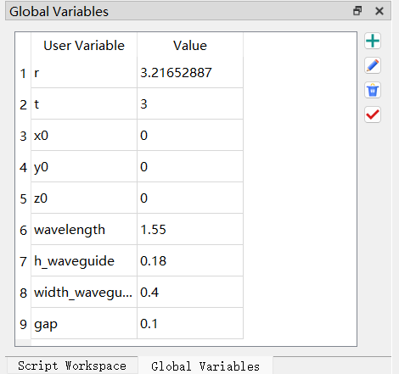399x374 pixels.
Task: Switch to the Script Workspace tab
Action: click(72, 366)
